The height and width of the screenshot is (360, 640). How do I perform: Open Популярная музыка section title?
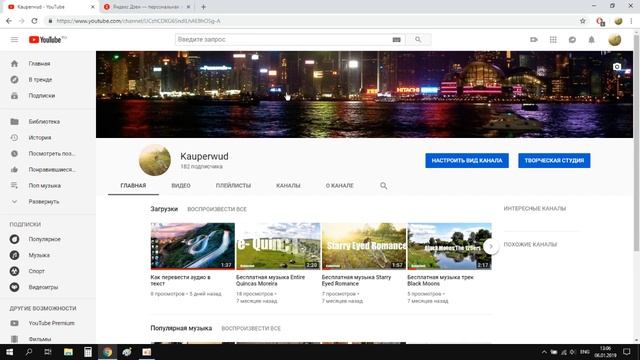pos(181,328)
